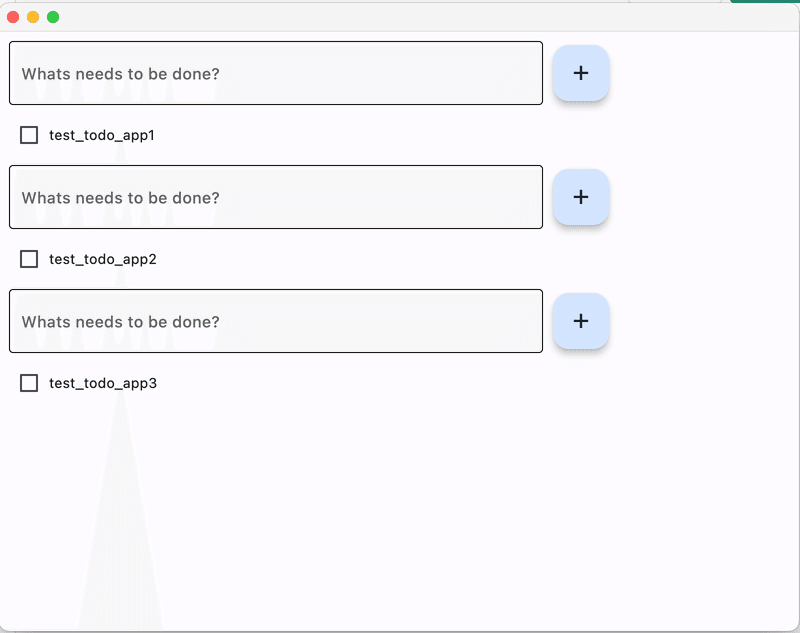Screen dimensions: 800x633
Task: Click empty space right of the test_todo_app2 label
Action: point(450,259)
